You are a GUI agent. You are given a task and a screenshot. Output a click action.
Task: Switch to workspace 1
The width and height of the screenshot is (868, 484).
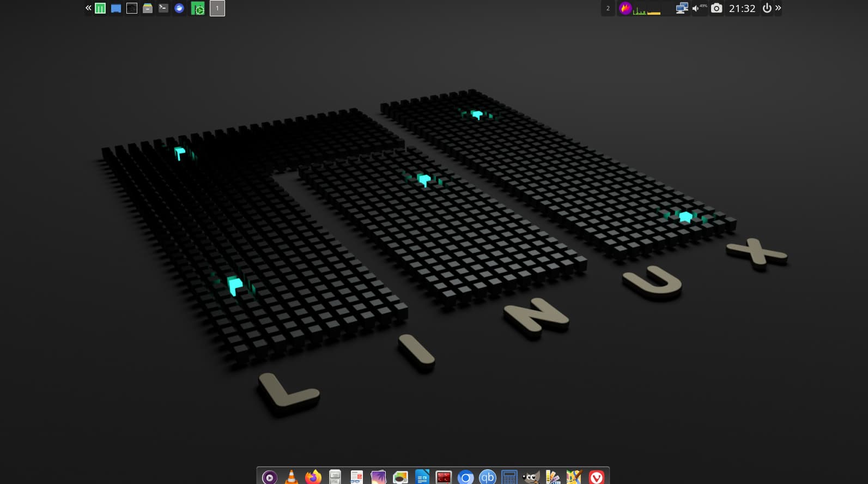pos(217,8)
